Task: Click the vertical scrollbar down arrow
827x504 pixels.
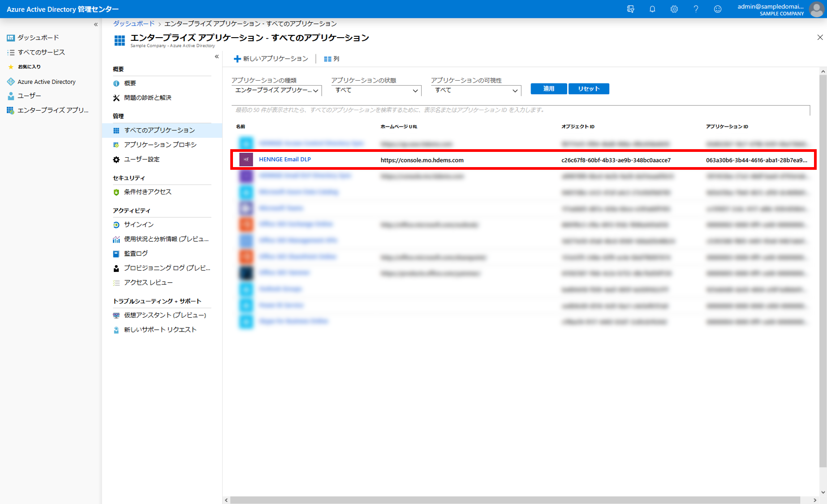Action: tap(823, 492)
